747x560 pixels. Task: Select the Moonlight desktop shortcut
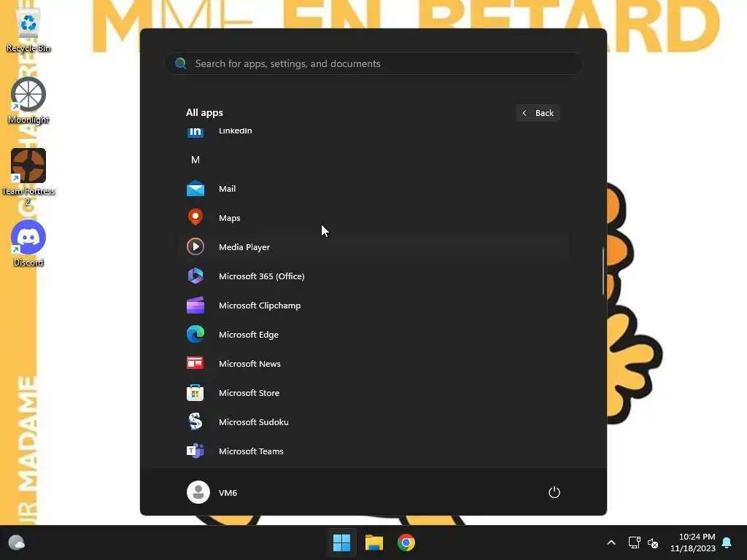[x=28, y=101]
